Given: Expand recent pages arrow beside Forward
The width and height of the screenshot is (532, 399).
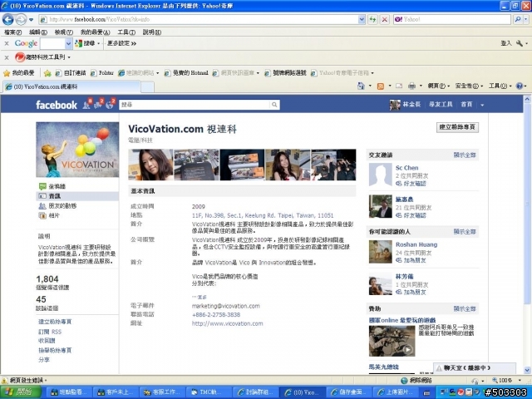Looking at the screenshot, I should tap(31, 20).
